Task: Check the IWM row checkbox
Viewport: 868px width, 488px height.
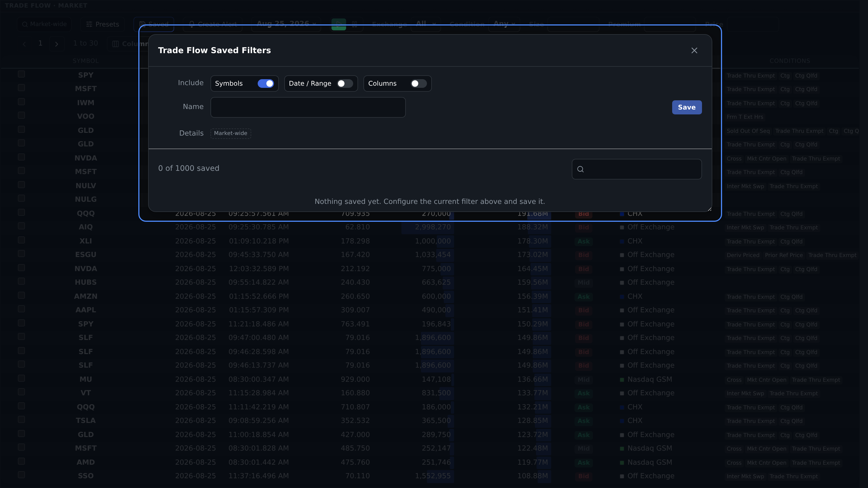Action: (22, 102)
